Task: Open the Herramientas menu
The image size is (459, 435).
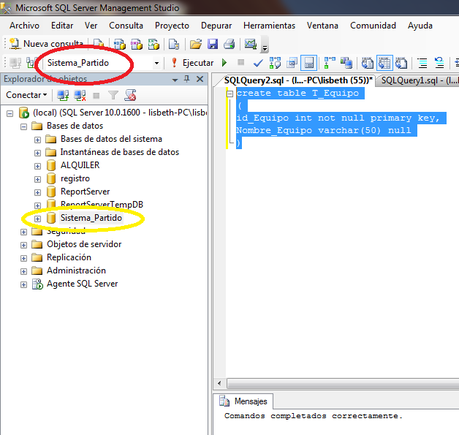Action: 269,26
